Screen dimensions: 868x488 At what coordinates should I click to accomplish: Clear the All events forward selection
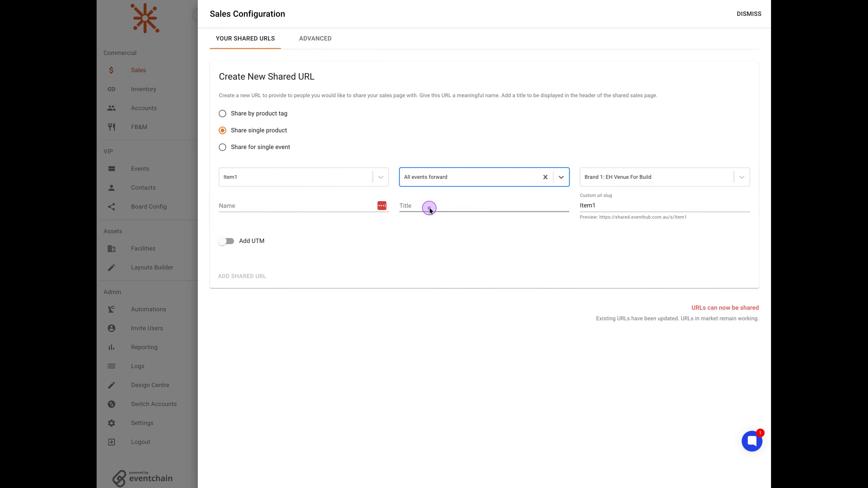[545, 177]
